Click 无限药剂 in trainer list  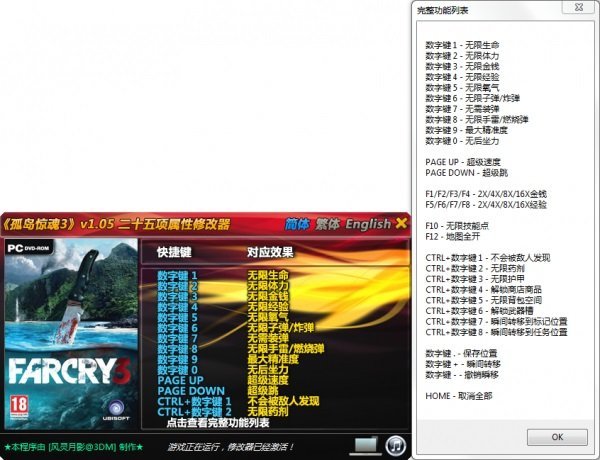pyautogui.click(x=267, y=411)
